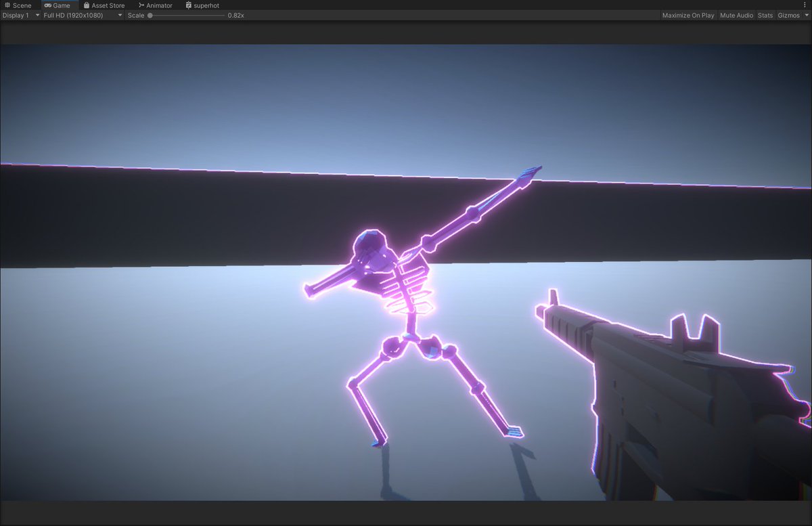Toggle Mute Audio
The width and height of the screenshot is (812, 526).
[736, 15]
